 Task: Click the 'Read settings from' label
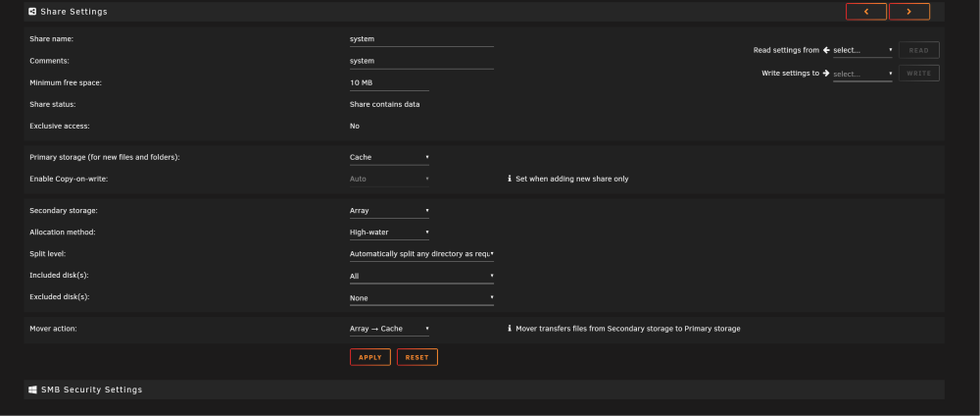coord(786,50)
